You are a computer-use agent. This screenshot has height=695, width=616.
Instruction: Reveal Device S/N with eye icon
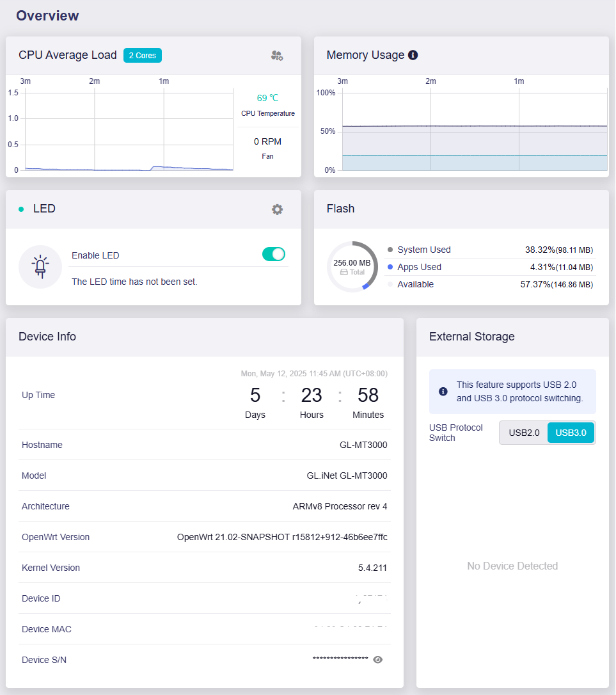click(x=377, y=660)
